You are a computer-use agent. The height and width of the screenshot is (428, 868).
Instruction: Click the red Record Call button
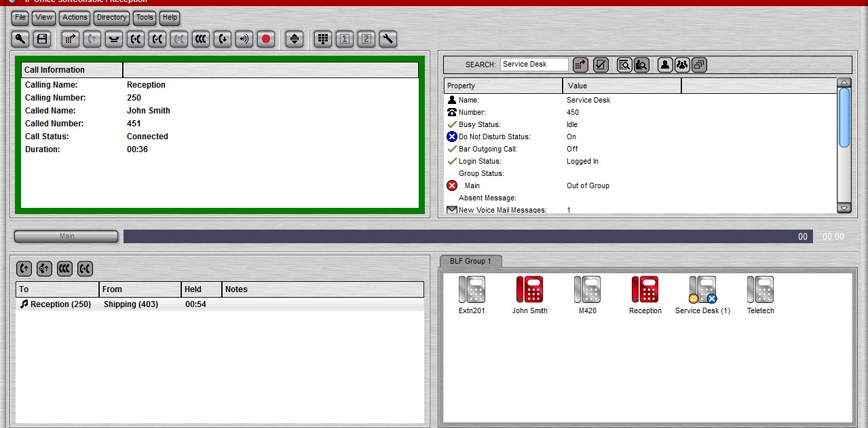tap(265, 39)
